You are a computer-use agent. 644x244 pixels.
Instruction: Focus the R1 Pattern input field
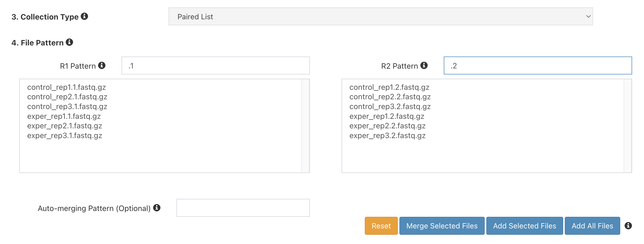216,65
